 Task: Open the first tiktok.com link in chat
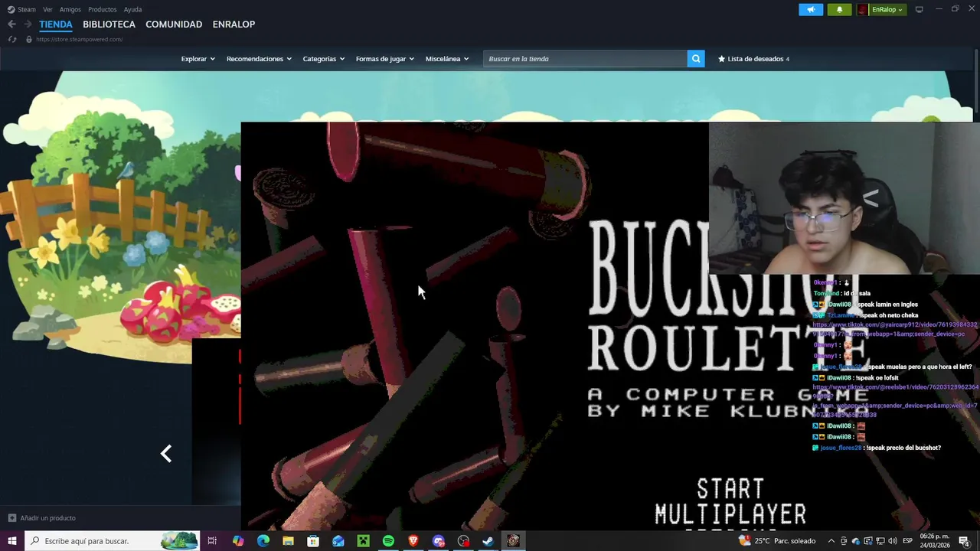pyautogui.click(x=895, y=329)
